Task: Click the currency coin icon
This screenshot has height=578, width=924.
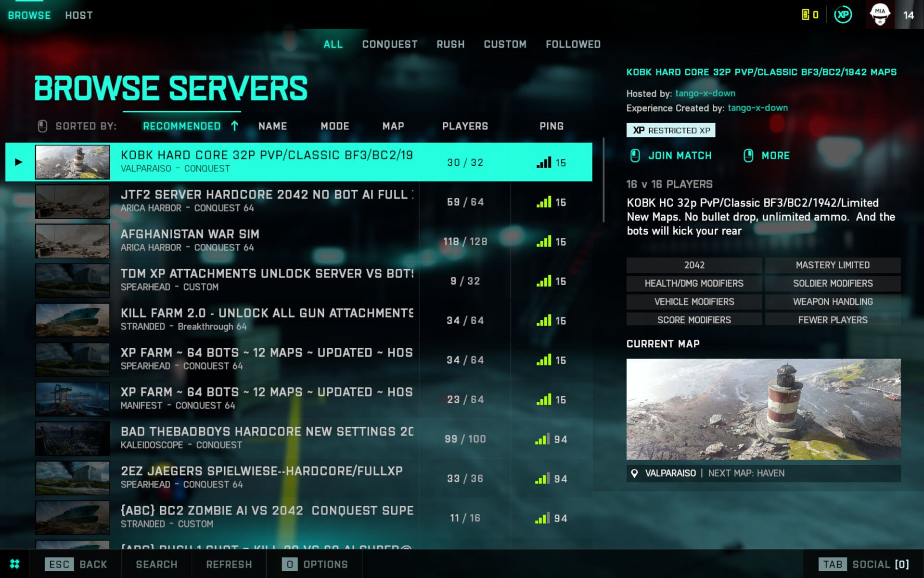Action: (806, 14)
